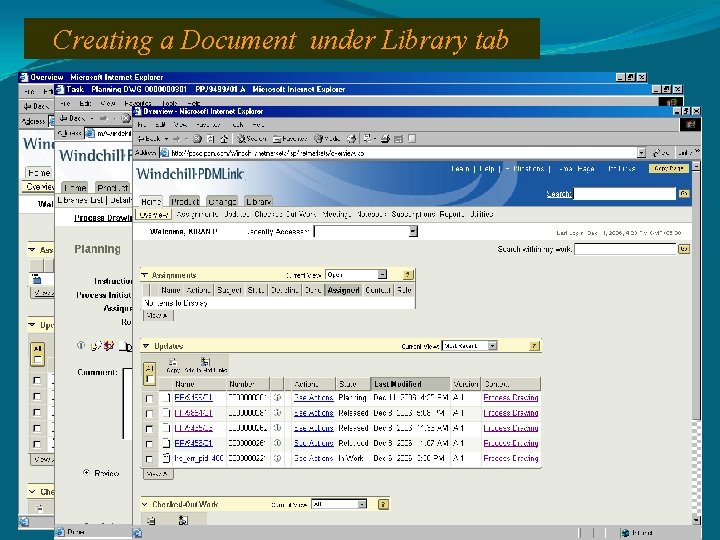Open the Reports sub-tab
Viewport: 720px width, 540px height.
pos(452,214)
